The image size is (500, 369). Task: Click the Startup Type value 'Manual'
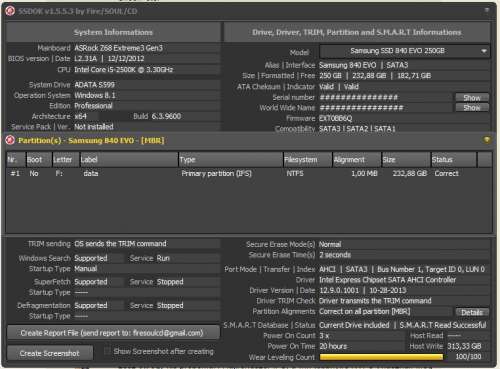(x=86, y=269)
